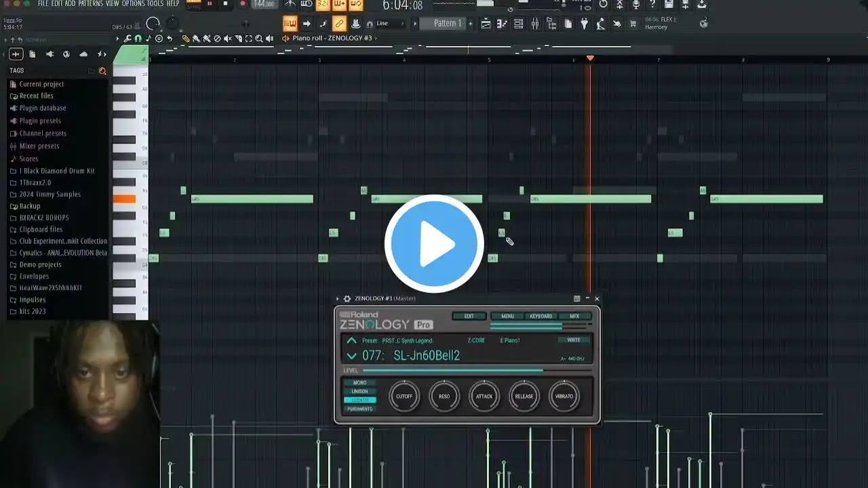Toggle the orange link chain snap button

coord(340,24)
